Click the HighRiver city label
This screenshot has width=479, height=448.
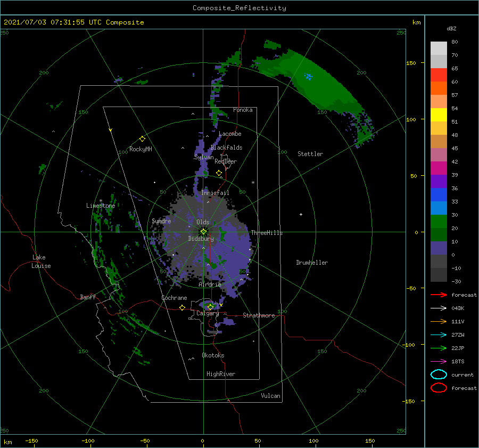click(x=221, y=374)
